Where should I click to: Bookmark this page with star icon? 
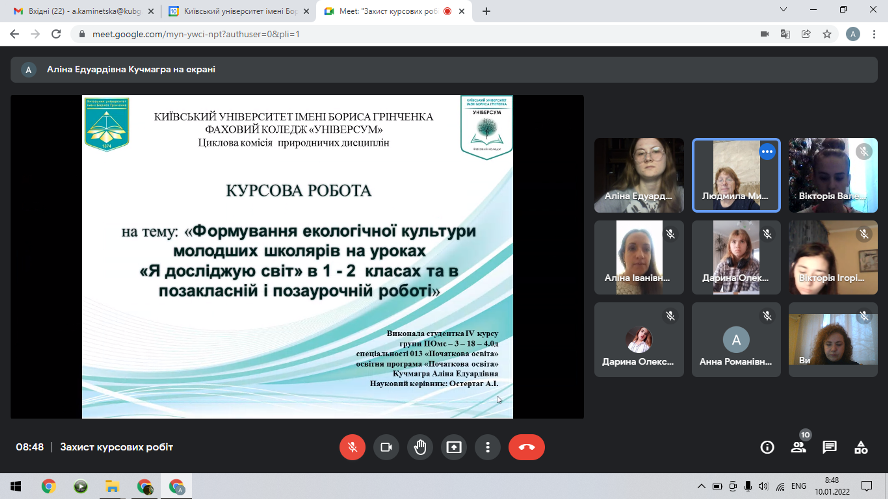[x=827, y=33]
